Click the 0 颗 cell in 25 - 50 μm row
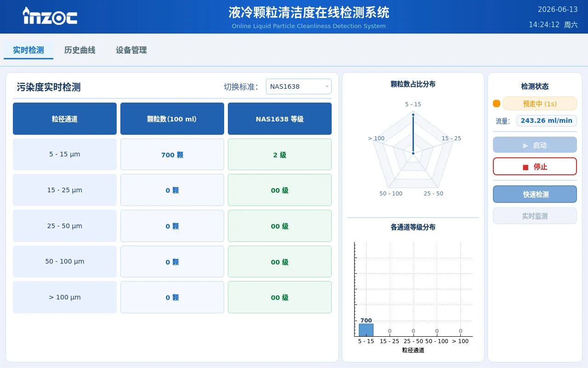The image size is (588, 368). pos(172,226)
